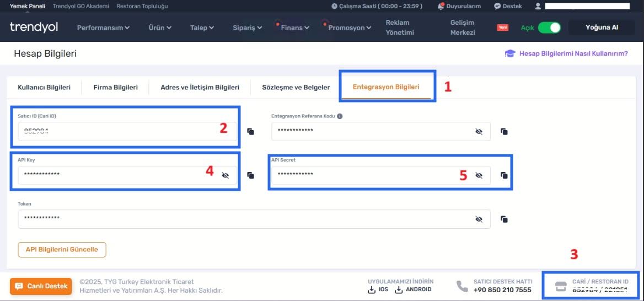This screenshot has height=301, width=644.
Task: Expand the Ürün menu
Action: [x=160, y=28]
